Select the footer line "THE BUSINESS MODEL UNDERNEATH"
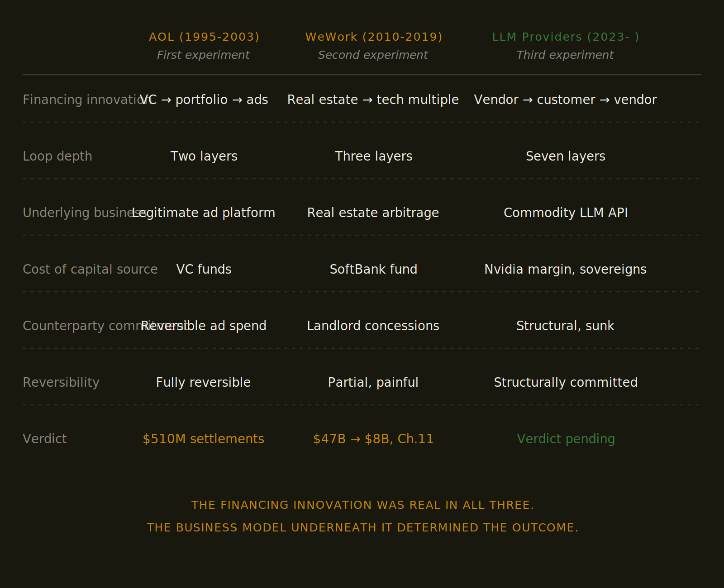The height and width of the screenshot is (588, 724). [x=363, y=528]
